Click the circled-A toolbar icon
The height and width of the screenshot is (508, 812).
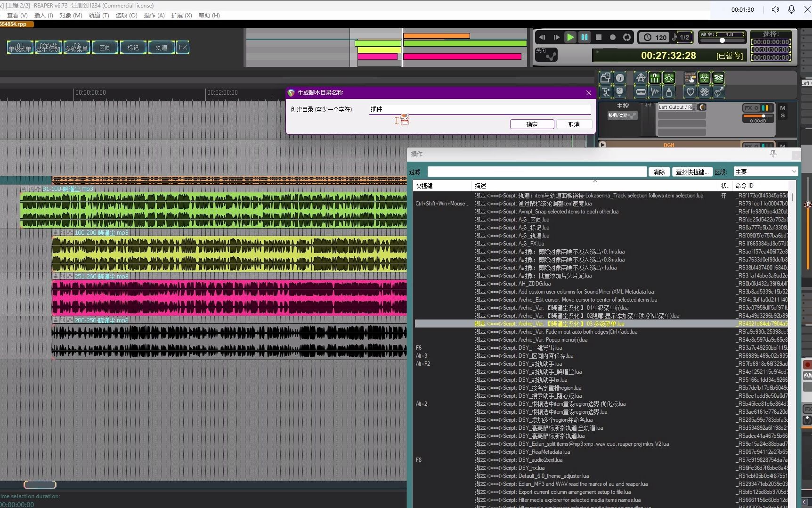coord(641,78)
